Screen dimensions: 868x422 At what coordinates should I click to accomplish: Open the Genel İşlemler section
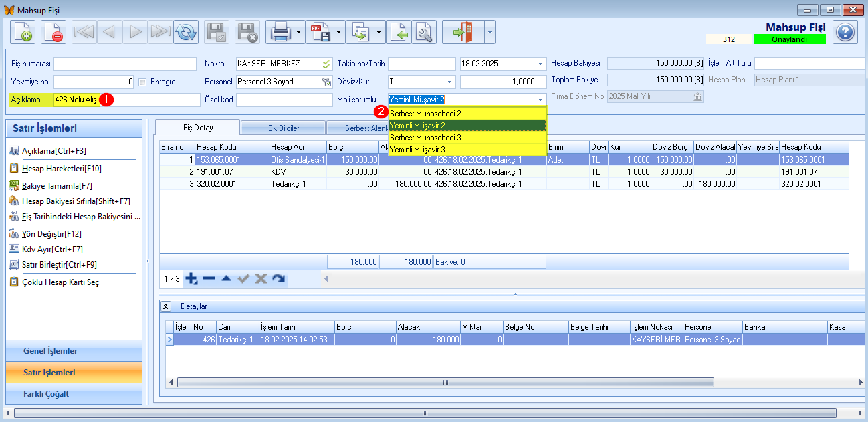coord(74,351)
